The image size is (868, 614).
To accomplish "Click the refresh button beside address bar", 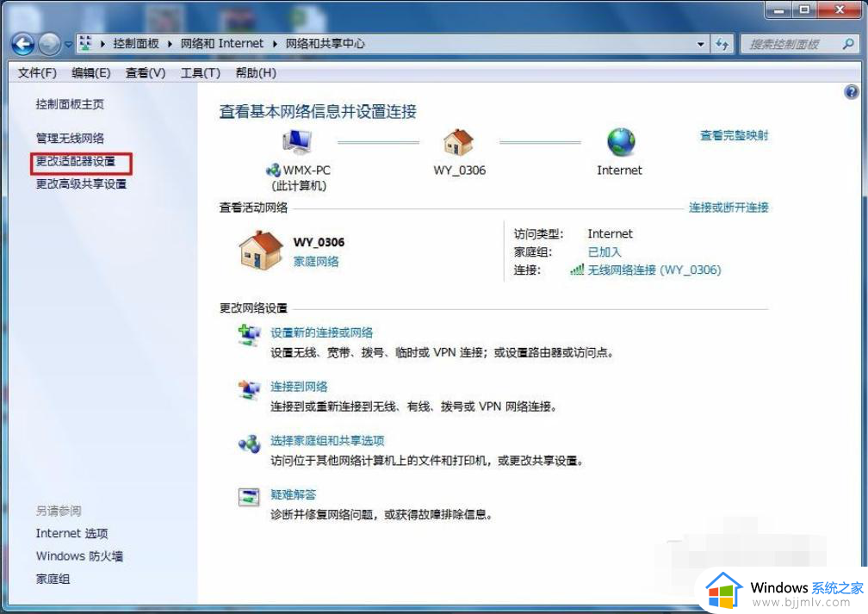I will [x=722, y=44].
